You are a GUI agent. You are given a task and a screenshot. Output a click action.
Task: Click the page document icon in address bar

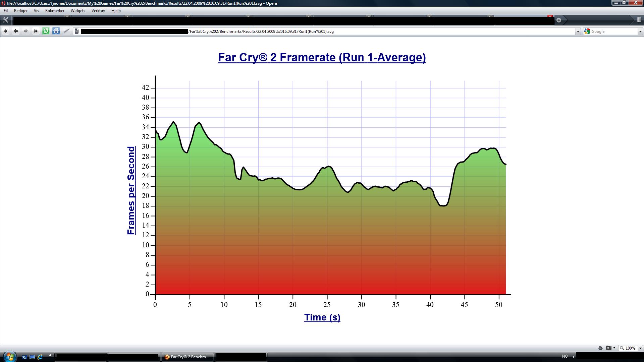[77, 31]
